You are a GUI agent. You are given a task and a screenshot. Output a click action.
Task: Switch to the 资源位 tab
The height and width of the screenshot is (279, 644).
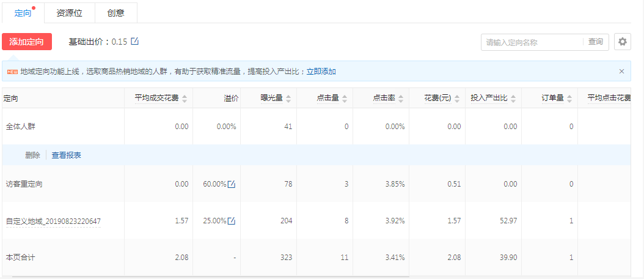click(x=69, y=13)
